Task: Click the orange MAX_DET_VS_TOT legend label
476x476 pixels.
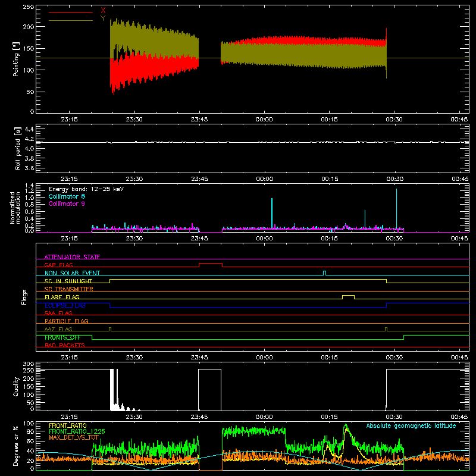Action: click(x=74, y=437)
